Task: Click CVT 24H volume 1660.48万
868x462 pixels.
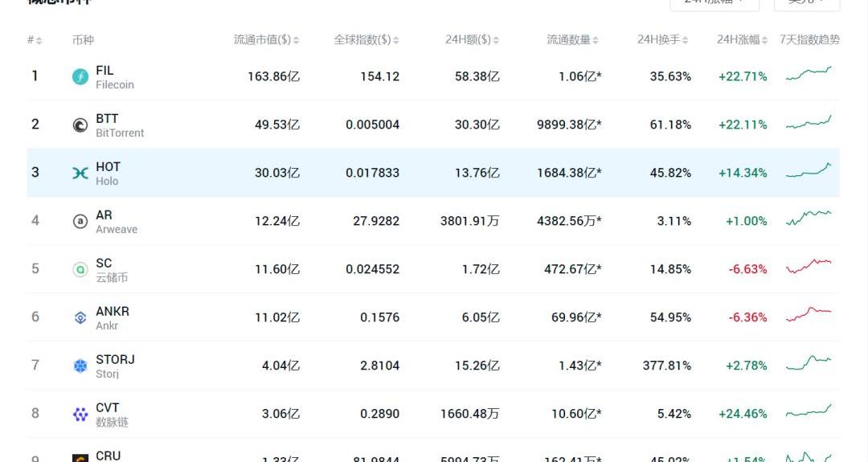Action: coord(470,414)
